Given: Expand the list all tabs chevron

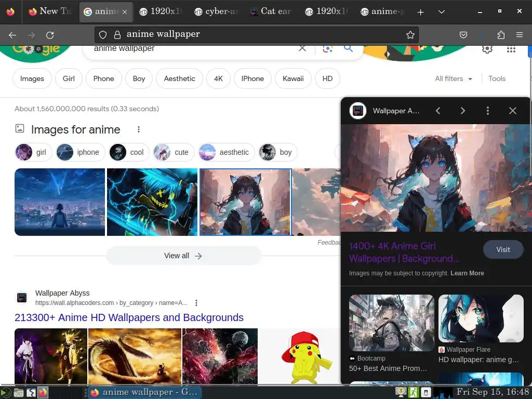Looking at the screenshot, I should [x=441, y=12].
